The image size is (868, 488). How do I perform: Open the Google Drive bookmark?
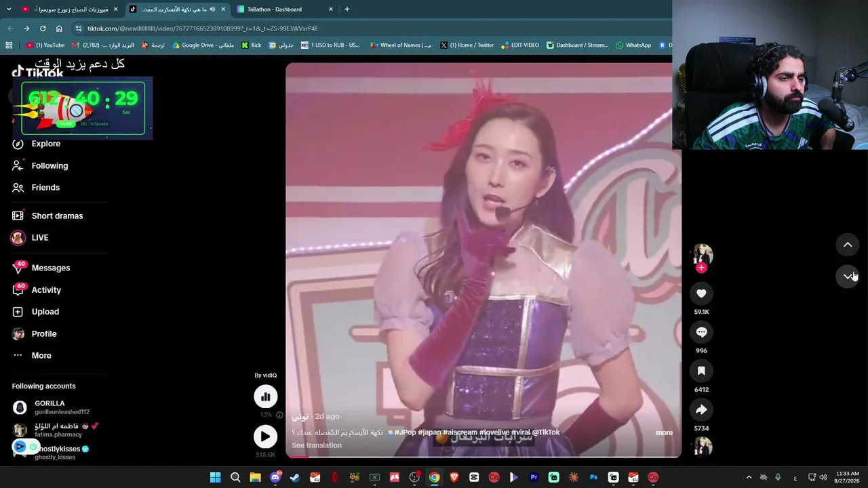tap(203, 45)
